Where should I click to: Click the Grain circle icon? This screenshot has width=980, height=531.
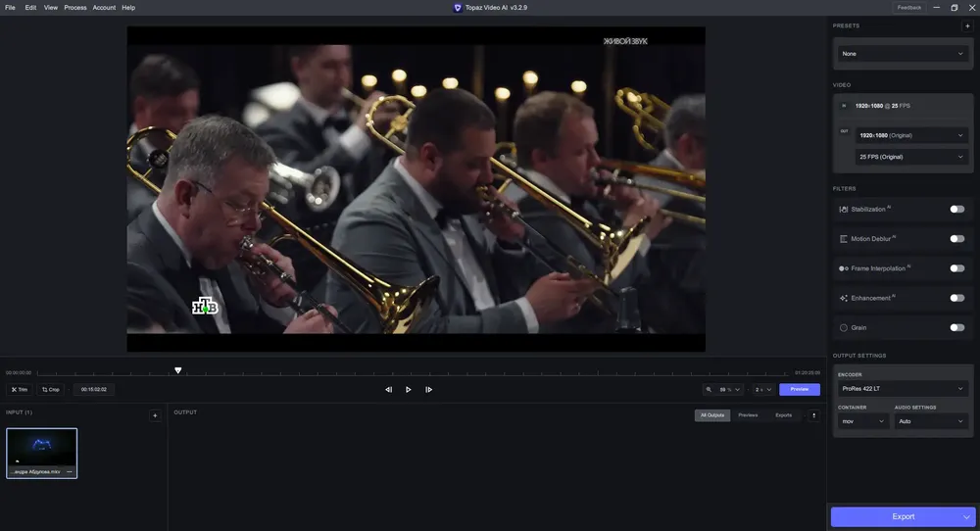(x=843, y=327)
